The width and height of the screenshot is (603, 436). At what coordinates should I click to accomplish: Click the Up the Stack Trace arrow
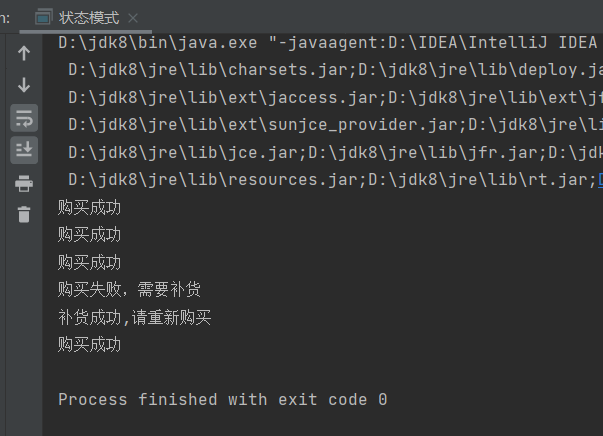[24, 53]
